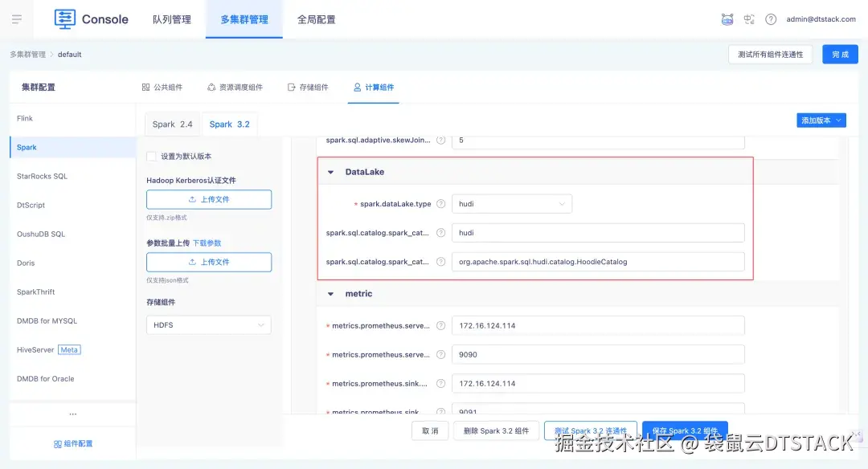Screen dimensions: 868x469
Task: Check the help tooltip icon beside spark.dataLake.type
Action: tap(440, 203)
